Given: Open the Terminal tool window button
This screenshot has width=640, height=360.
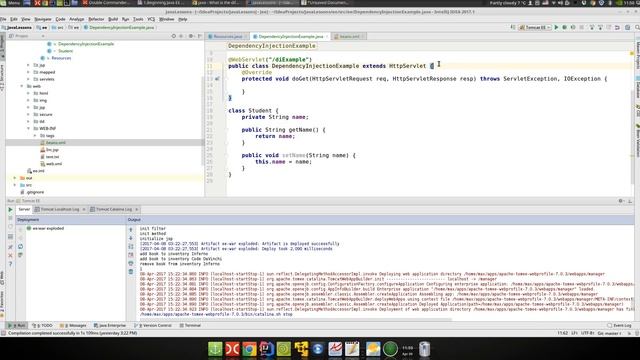Looking at the screenshot, I should pos(190,325).
